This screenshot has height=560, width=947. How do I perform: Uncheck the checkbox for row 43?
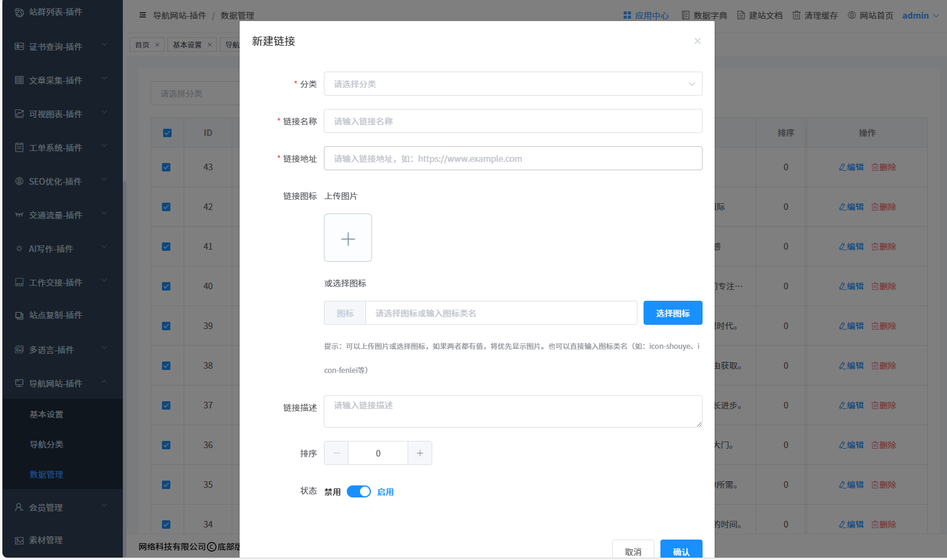(x=167, y=167)
